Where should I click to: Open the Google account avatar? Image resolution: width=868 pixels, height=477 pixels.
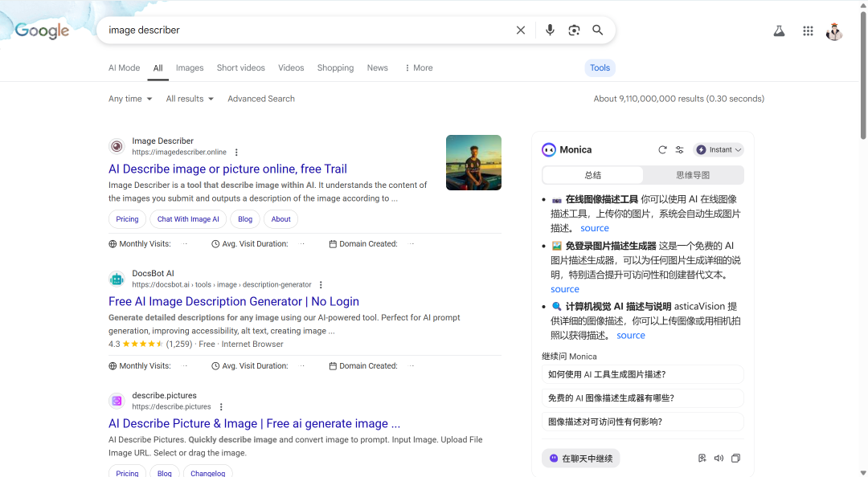834,31
